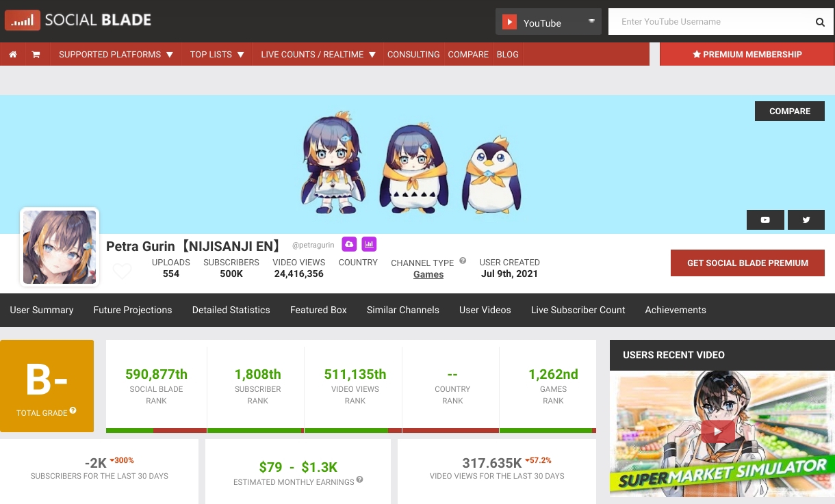
Task: Click the channel banner penguin artwork
Action: click(x=411, y=164)
